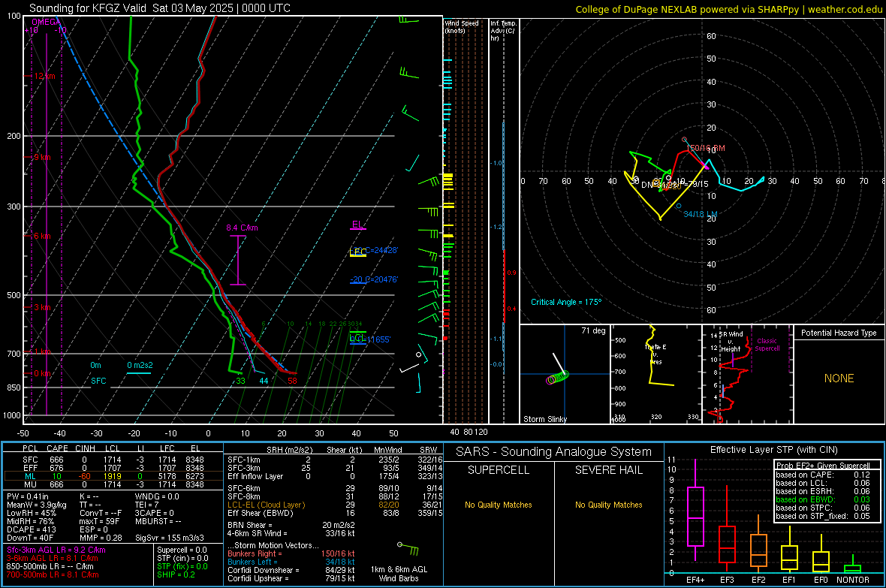Click the 'Potential Hazard Type' header
Image resolution: width=886 pixels, height=588 pixels.
click(x=839, y=333)
